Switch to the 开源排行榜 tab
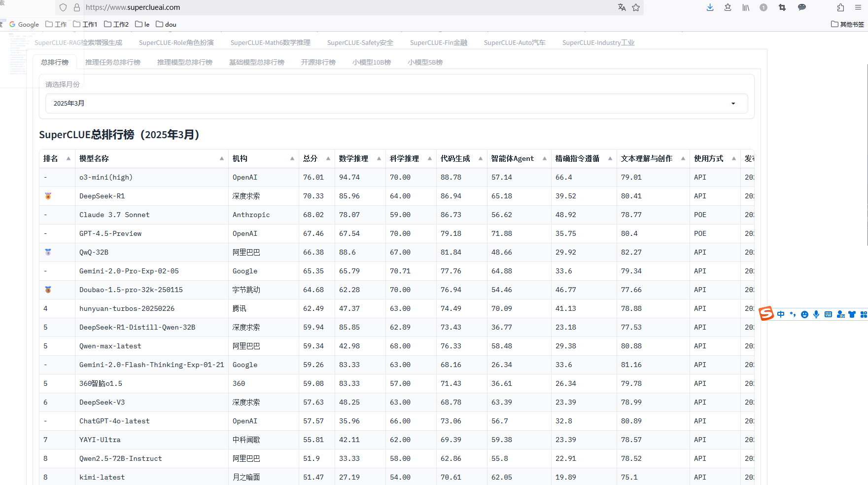This screenshot has width=868, height=485. point(318,62)
